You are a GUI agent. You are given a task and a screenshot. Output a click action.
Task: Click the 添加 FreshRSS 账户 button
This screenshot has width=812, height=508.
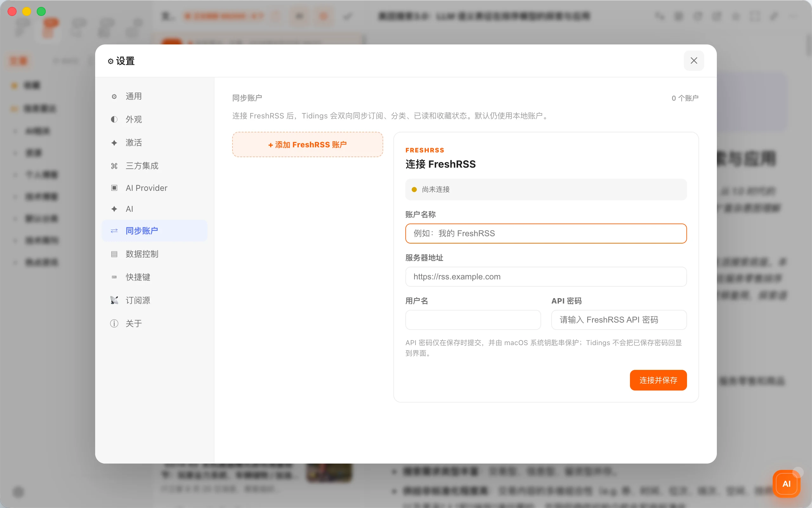pyautogui.click(x=307, y=144)
